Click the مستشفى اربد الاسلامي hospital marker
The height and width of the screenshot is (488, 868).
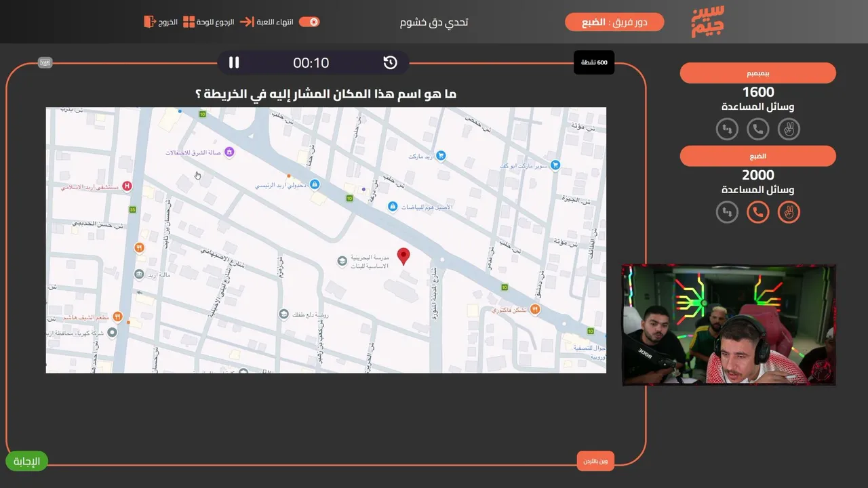point(126,186)
